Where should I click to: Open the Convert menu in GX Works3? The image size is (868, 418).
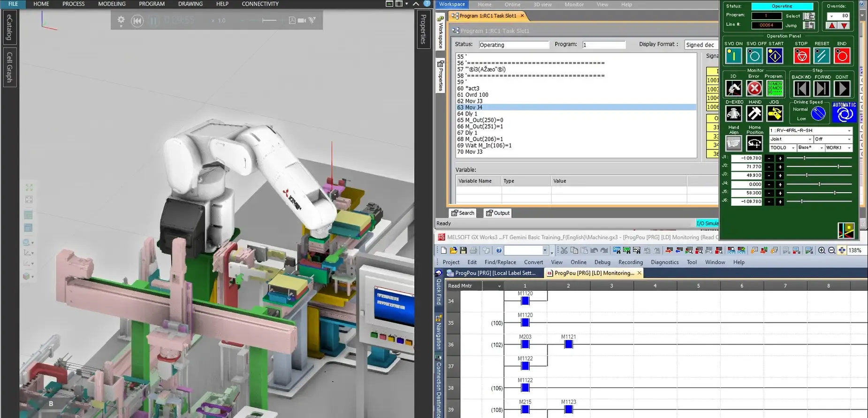pyautogui.click(x=533, y=262)
